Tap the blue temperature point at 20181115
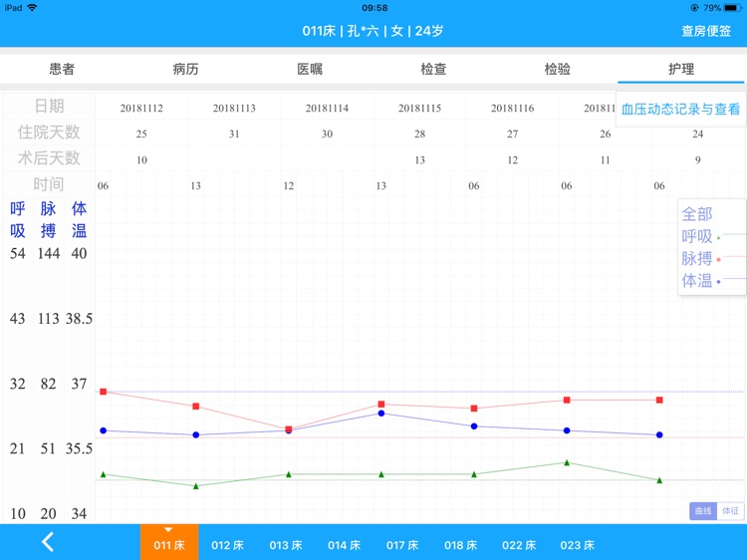 pyautogui.click(x=381, y=414)
